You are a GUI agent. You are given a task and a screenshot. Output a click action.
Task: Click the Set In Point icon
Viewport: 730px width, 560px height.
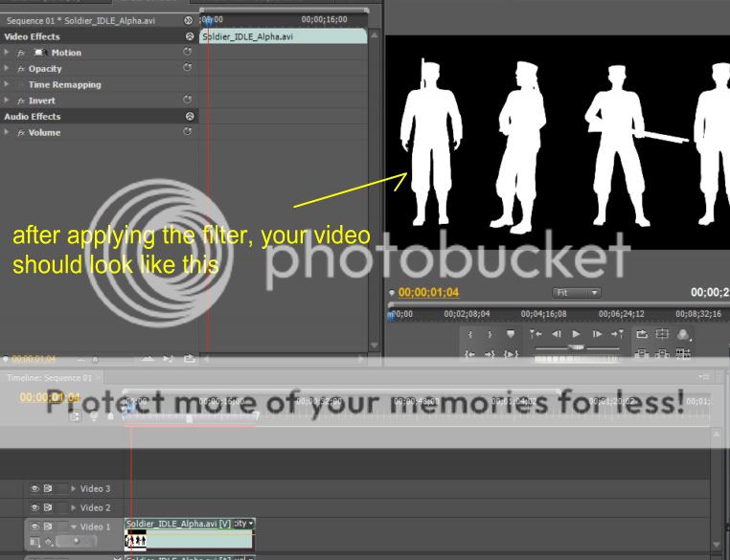click(470, 333)
